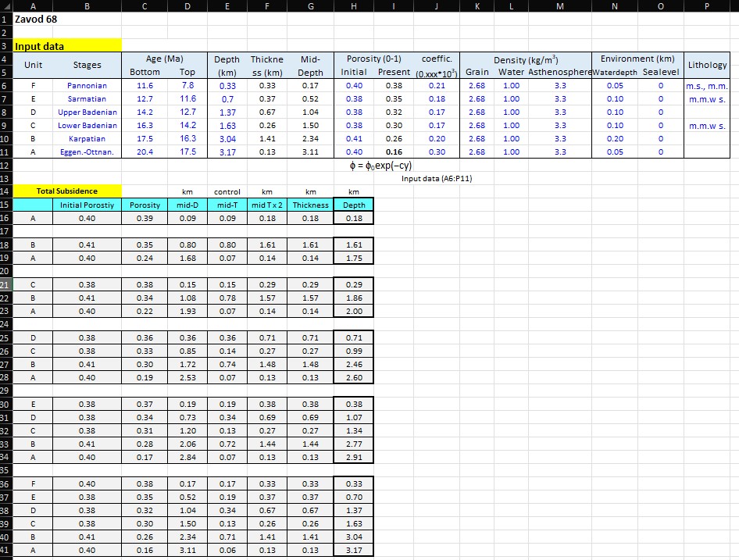Click the 'Lower Badenian' stage cell
739x560 pixels.
pyautogui.click(x=87, y=126)
